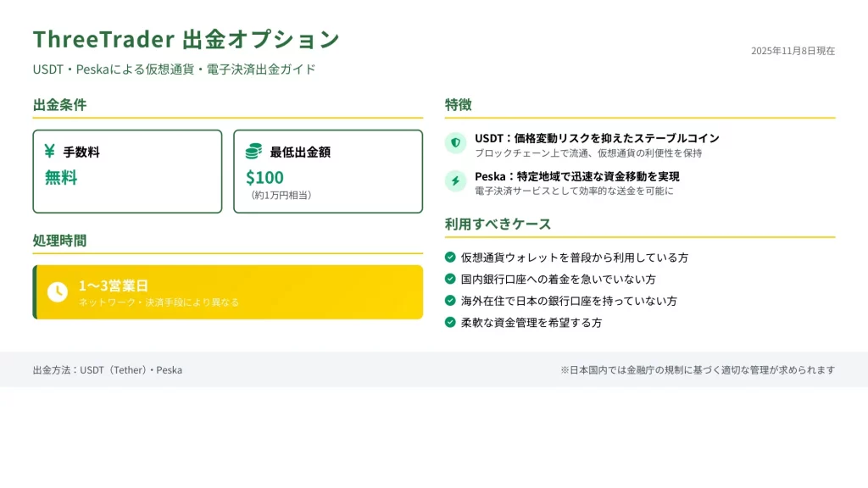Click the 無料 fee value text

[x=61, y=178]
